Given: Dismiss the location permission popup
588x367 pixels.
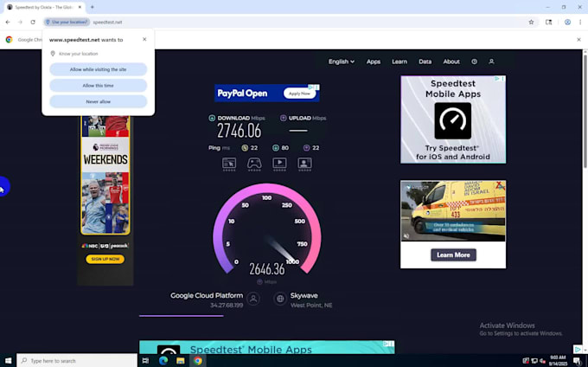Looking at the screenshot, I should [144, 39].
